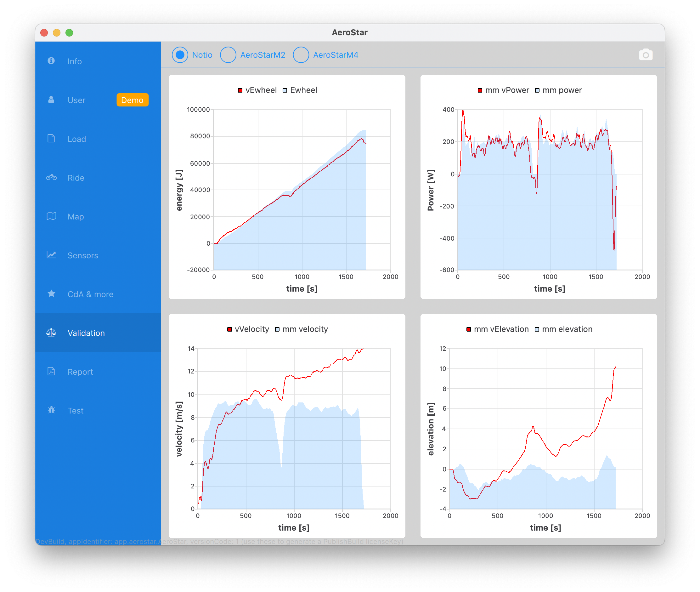
Task: Toggle vEwheel series in energy chart legend
Action: 257,90
